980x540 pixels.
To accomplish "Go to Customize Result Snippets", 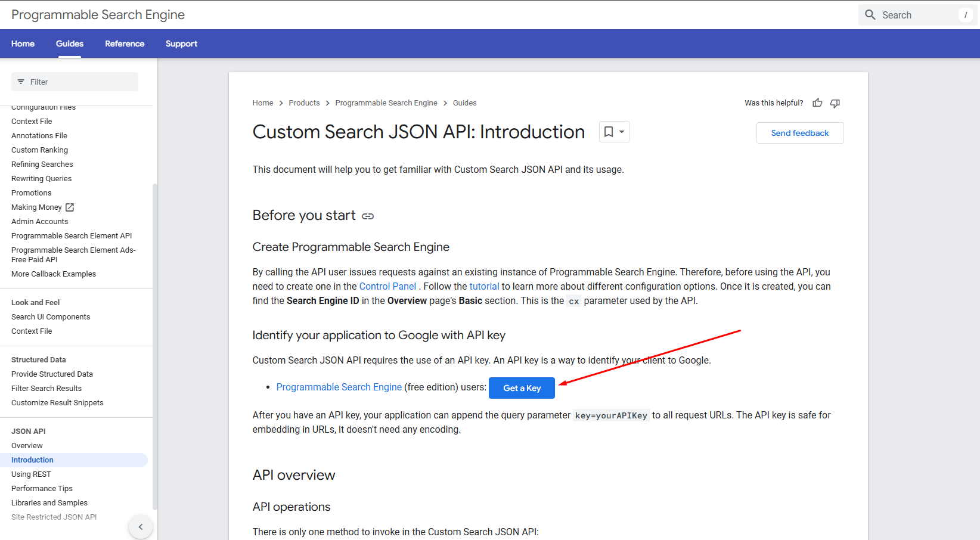I will click(x=57, y=403).
